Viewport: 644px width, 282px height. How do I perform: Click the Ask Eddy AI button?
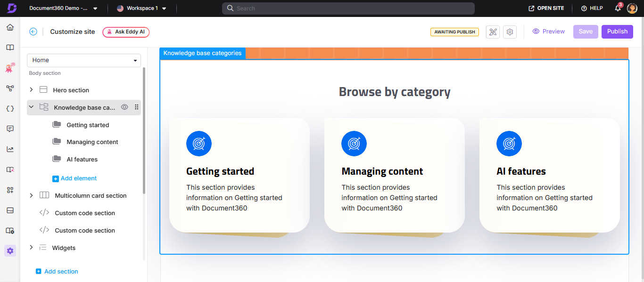[x=126, y=32]
